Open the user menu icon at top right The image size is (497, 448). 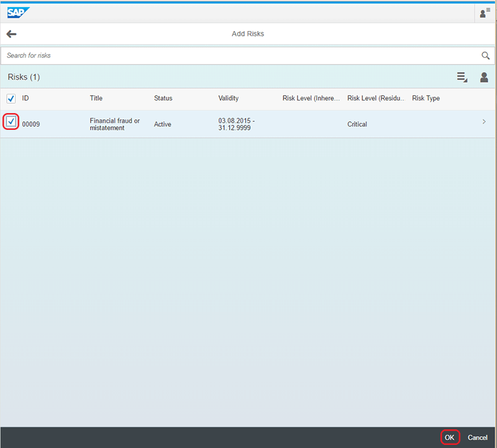click(484, 13)
